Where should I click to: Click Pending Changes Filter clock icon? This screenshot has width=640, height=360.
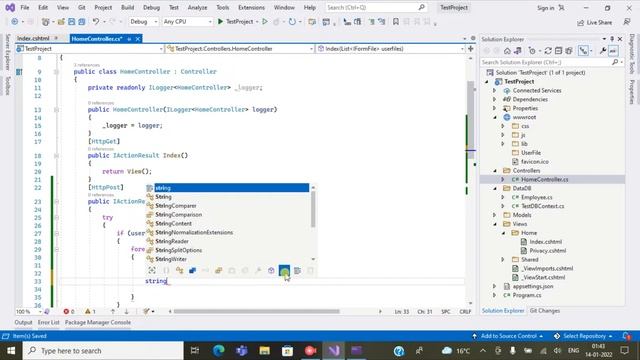532,51
